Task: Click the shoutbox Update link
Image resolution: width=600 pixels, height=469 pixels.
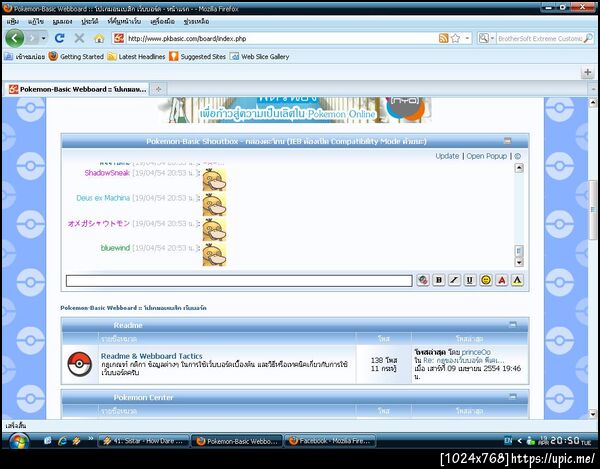Action: point(447,156)
